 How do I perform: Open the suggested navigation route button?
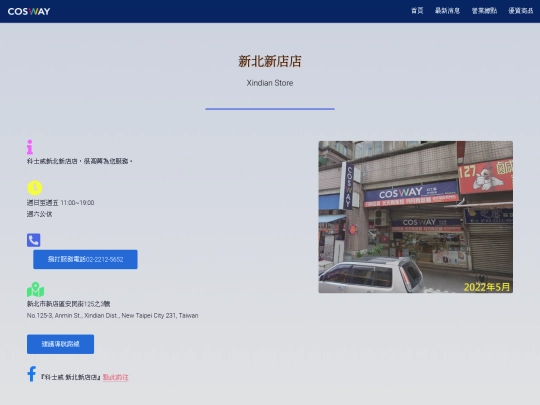[60, 344]
